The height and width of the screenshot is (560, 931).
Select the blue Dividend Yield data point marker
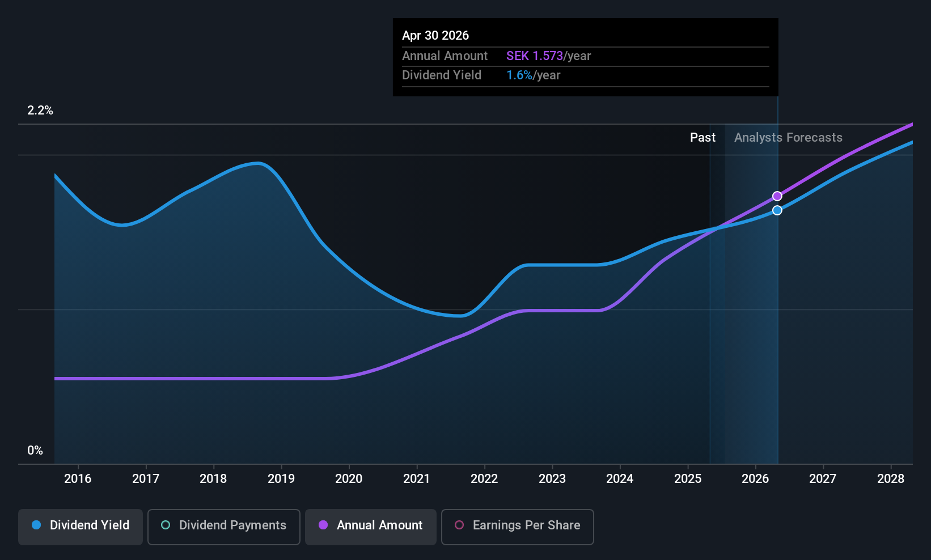click(777, 210)
